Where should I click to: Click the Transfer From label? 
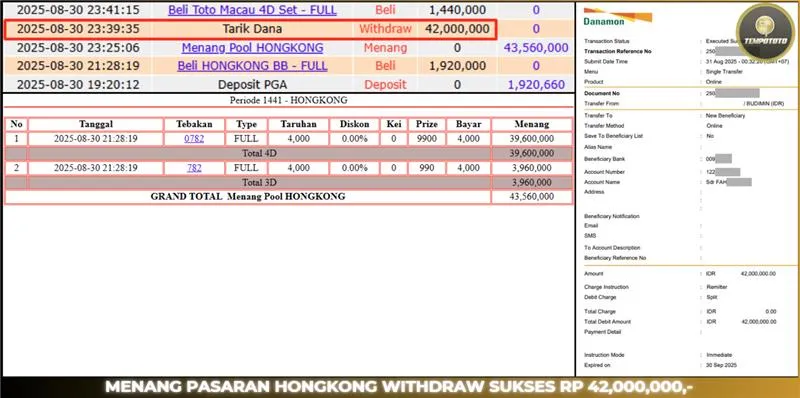pos(601,104)
